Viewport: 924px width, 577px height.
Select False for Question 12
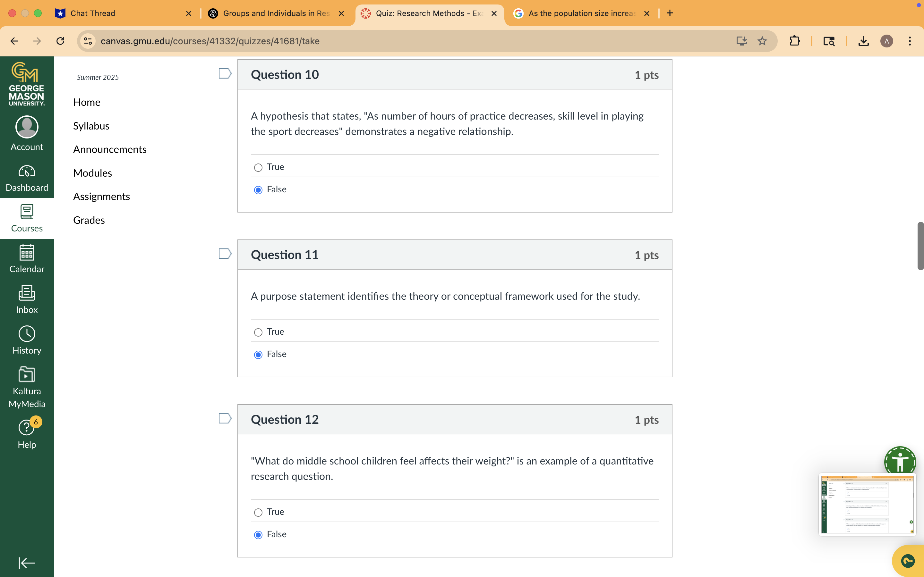pyautogui.click(x=258, y=535)
